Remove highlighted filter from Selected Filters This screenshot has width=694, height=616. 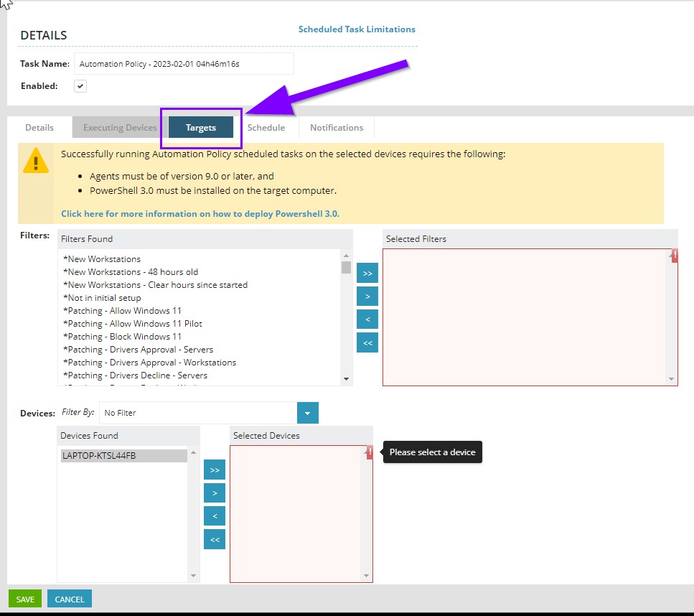367,319
